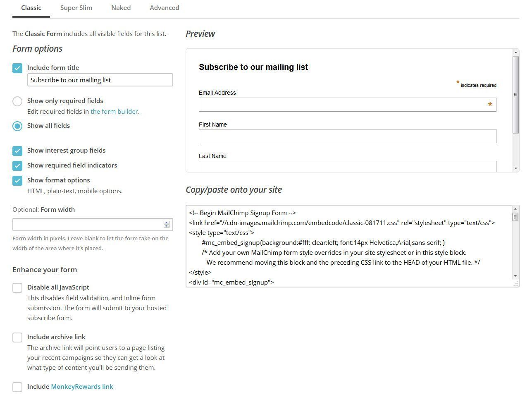Follow the MonkeyRewards link
Screen dimensions: 532x407
82,386
